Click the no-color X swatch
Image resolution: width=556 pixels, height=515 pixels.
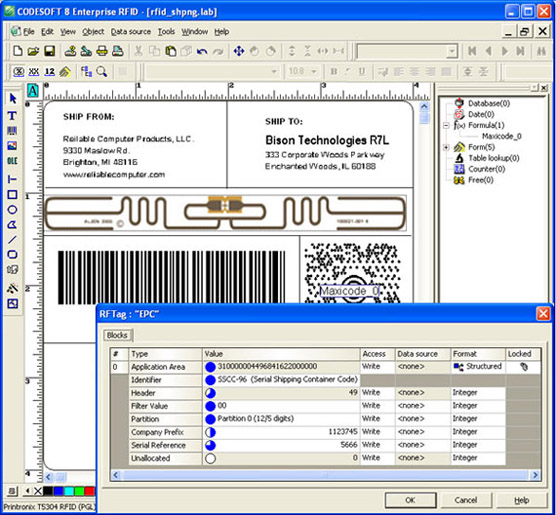38,491
